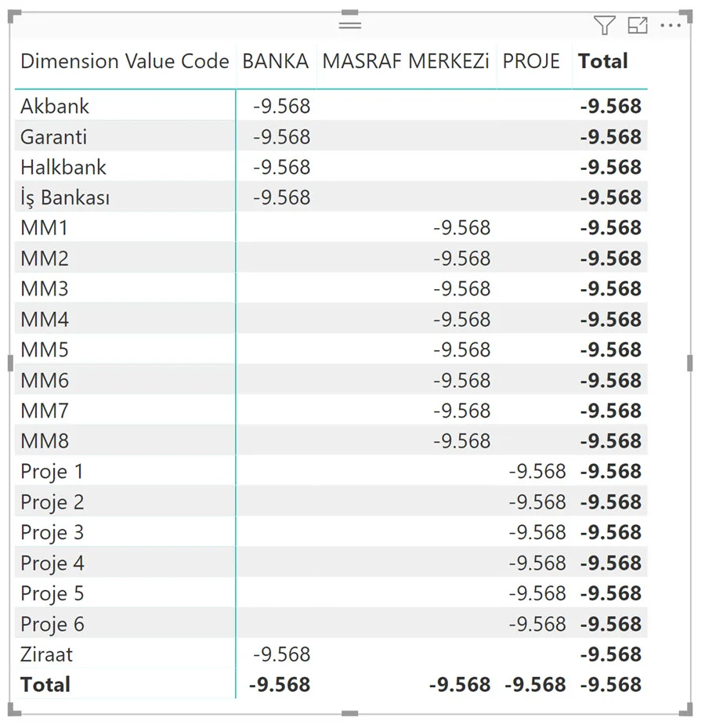Click the left-edge resize handle
705x728 pixels.
point(10,363)
